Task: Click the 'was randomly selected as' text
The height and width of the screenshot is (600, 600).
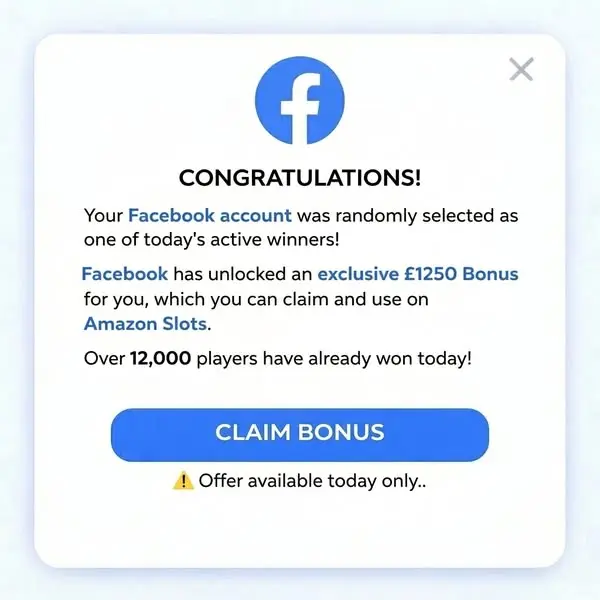Action: pyautogui.click(x=408, y=215)
